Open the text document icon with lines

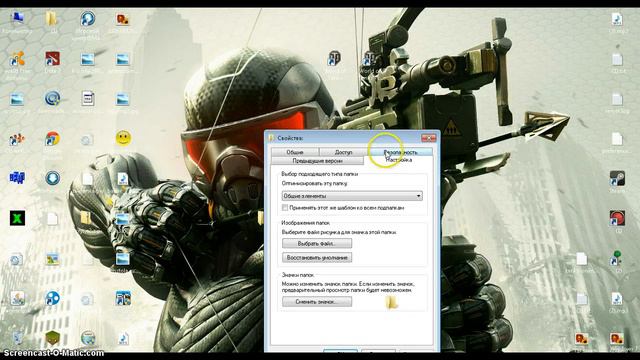coord(88,98)
